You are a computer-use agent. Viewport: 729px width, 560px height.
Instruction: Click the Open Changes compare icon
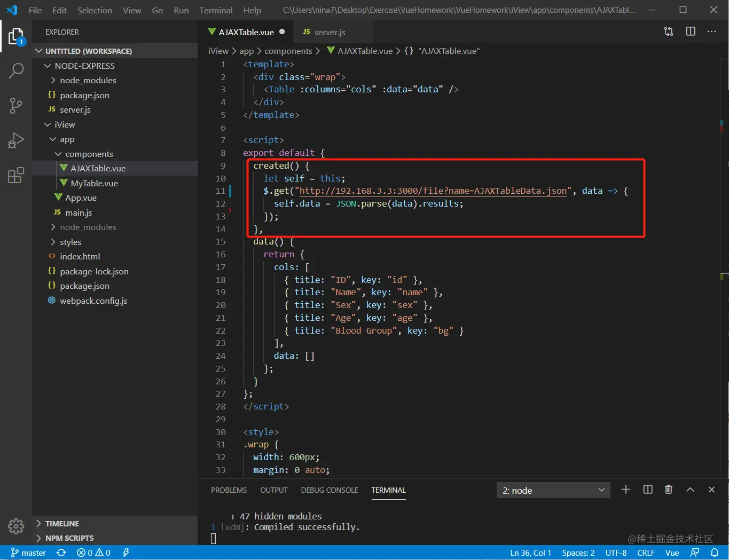[x=669, y=31]
